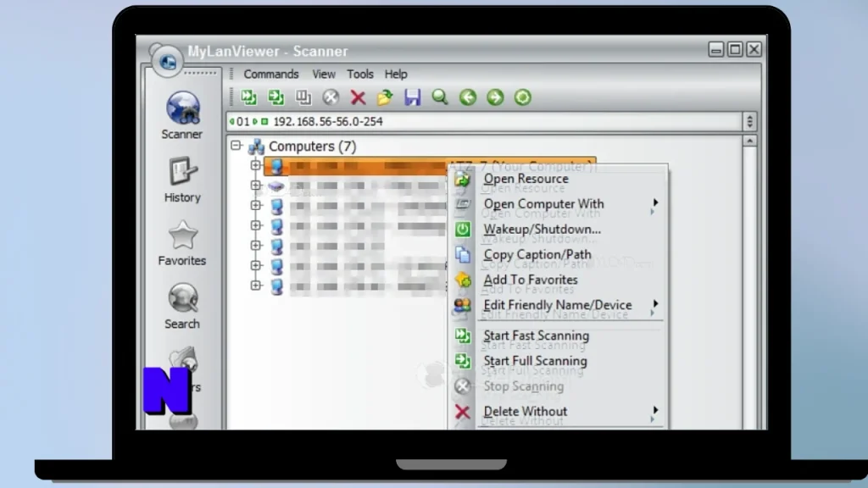The image size is (868, 488).
Task: Click the green back arrow toolbar icon
Action: [468, 97]
